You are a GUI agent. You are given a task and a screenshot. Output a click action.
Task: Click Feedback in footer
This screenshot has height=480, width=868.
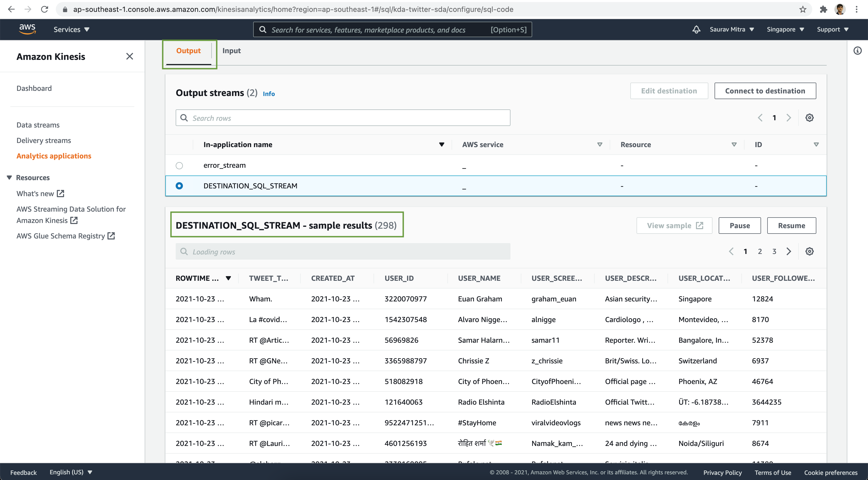point(23,472)
